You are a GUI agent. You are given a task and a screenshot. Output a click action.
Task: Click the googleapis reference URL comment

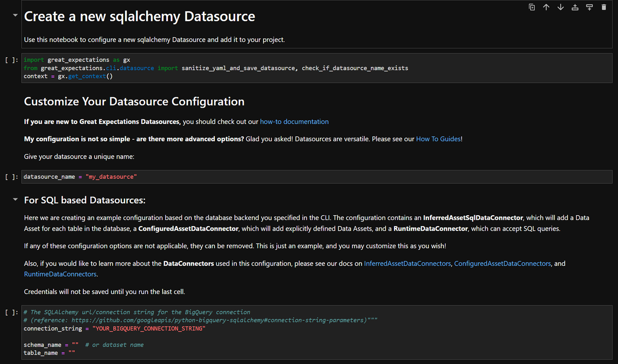click(200, 320)
